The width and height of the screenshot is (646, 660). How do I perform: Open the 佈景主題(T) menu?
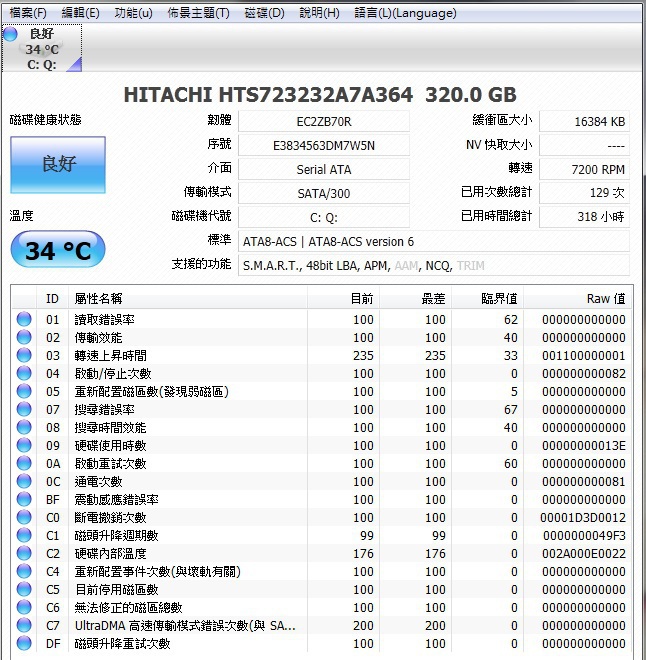(198, 13)
